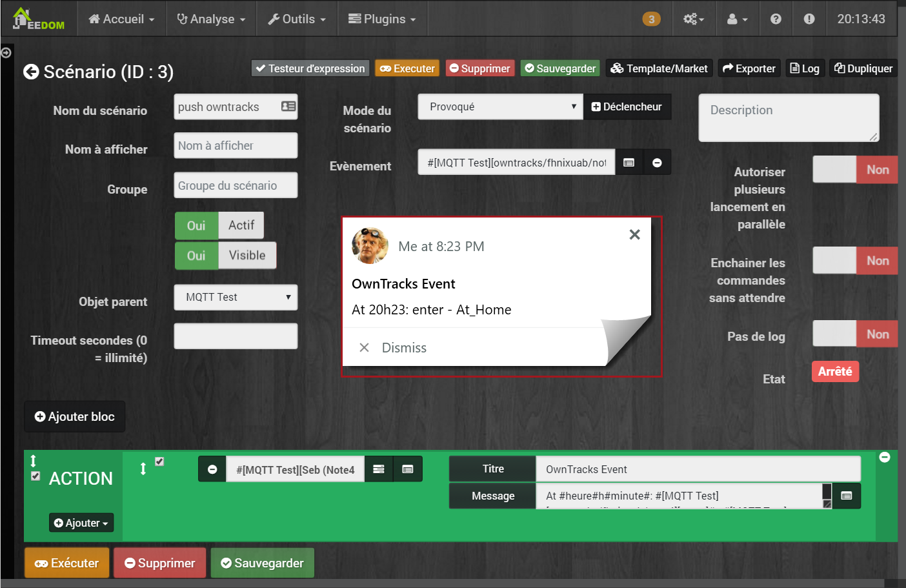Open command picker beside Evènement field
Image resolution: width=906 pixels, height=588 pixels.
pyautogui.click(x=629, y=163)
